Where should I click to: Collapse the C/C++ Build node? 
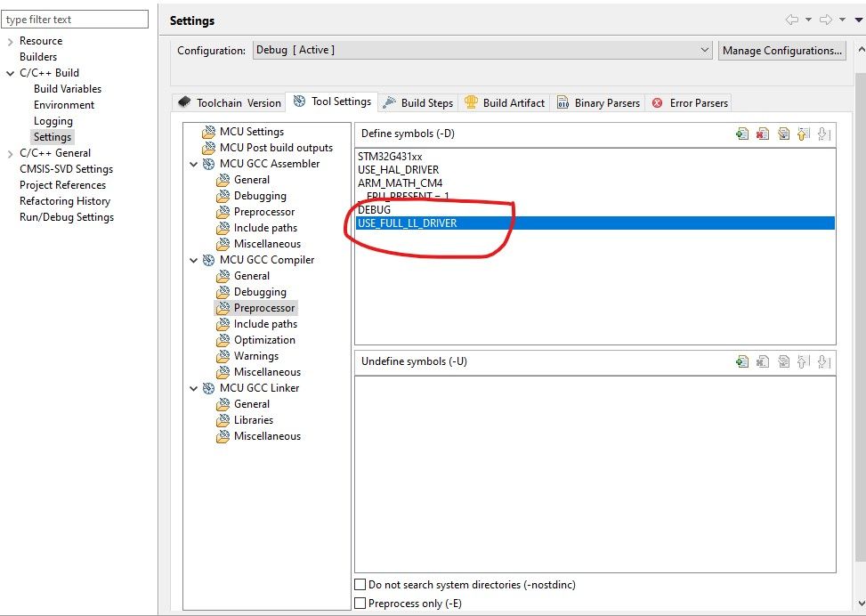(x=10, y=73)
